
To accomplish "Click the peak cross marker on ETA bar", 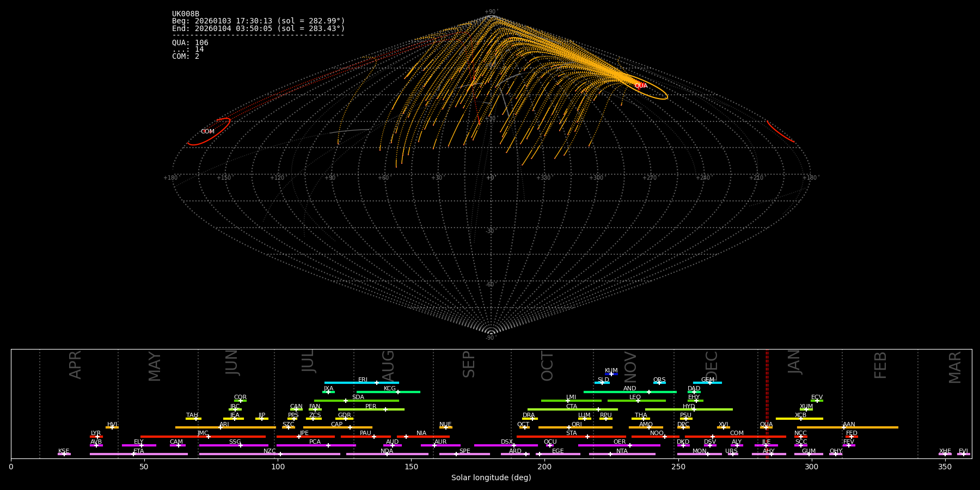I will [133, 454].
